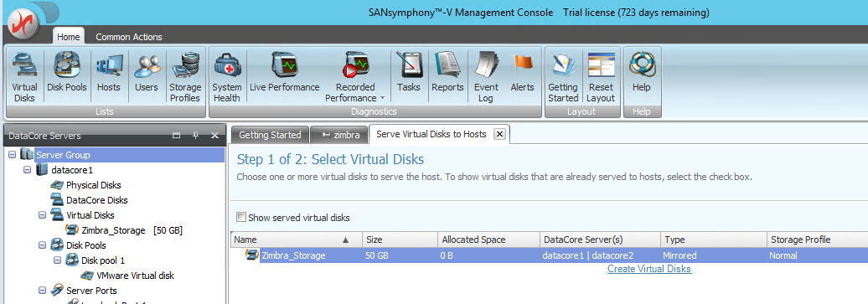Expand Recorded Performance dropdown arrow

pyautogui.click(x=382, y=99)
